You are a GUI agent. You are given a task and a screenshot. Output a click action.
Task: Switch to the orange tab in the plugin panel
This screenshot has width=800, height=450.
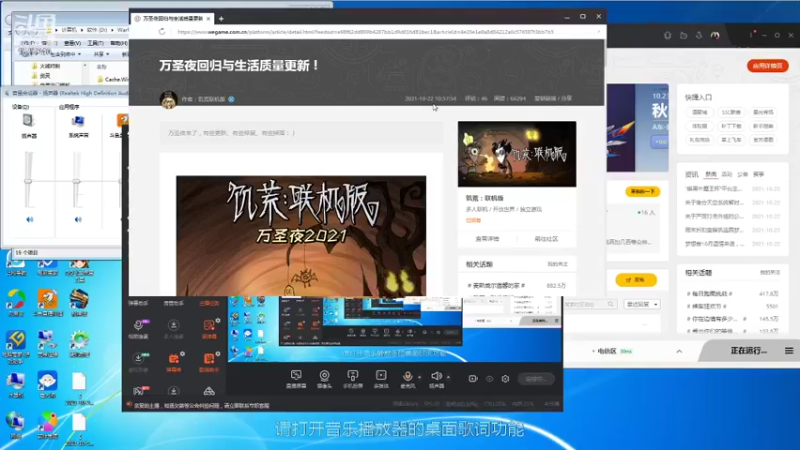[209, 303]
